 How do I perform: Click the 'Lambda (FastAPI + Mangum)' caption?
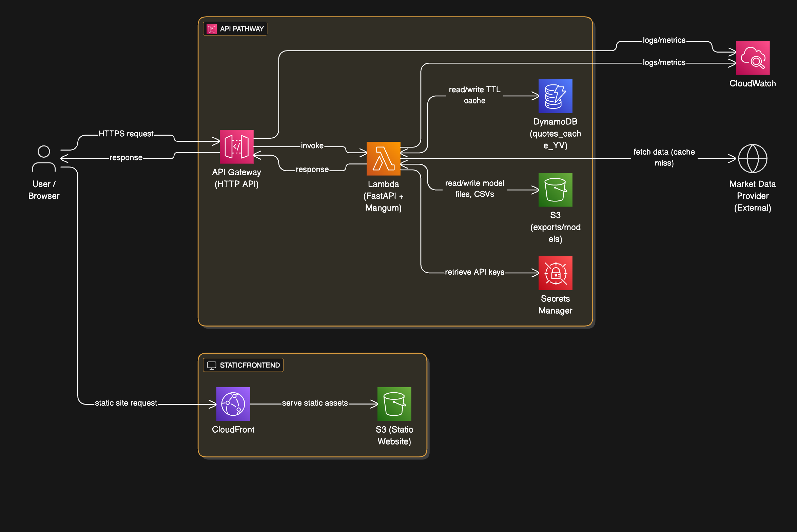[383, 196]
